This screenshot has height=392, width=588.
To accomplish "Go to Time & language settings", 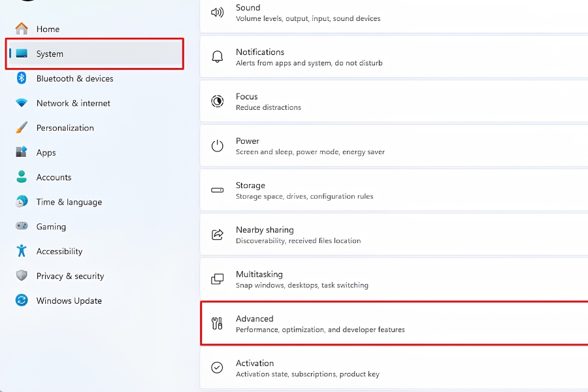I will pos(95,202).
